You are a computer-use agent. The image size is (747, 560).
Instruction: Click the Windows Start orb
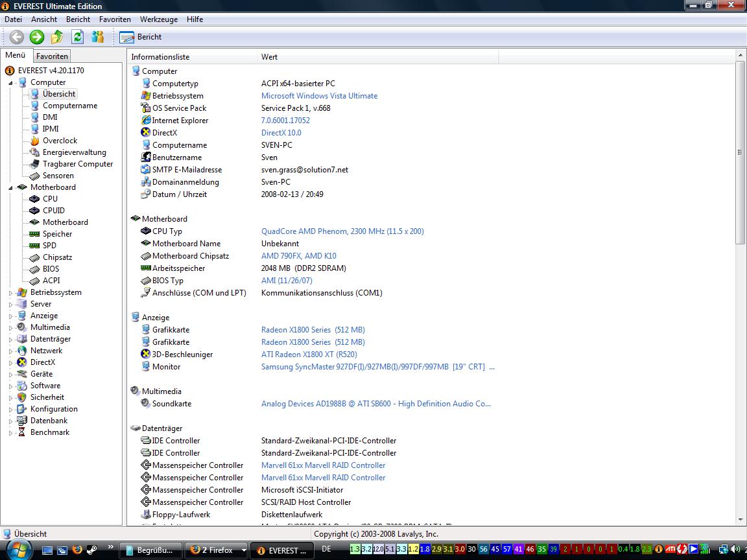click(18, 550)
